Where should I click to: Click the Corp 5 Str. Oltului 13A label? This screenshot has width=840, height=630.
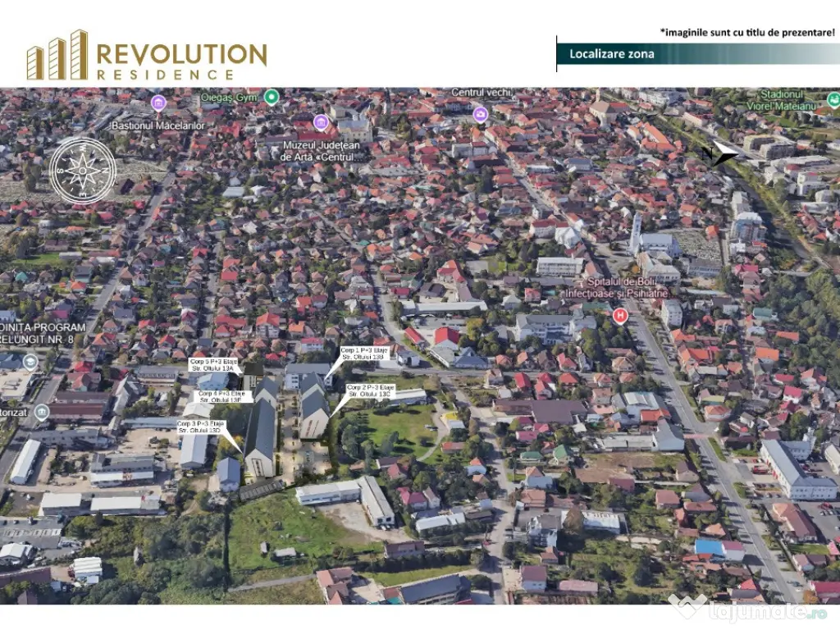212,365
